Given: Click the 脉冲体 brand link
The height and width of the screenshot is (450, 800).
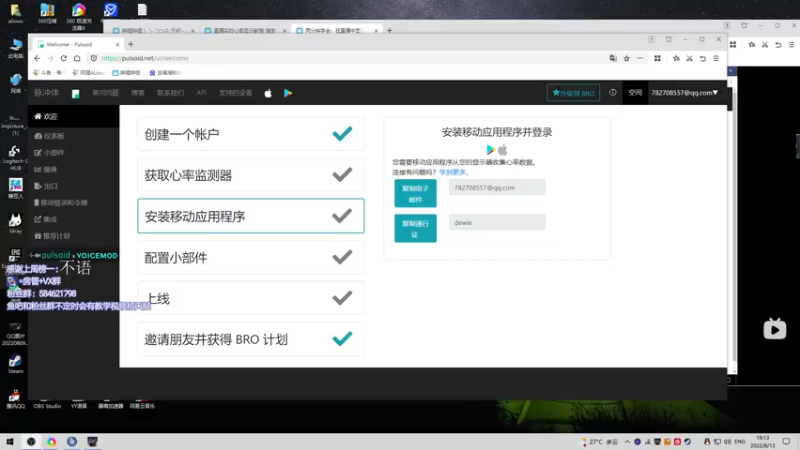Looking at the screenshot, I should click(46, 93).
